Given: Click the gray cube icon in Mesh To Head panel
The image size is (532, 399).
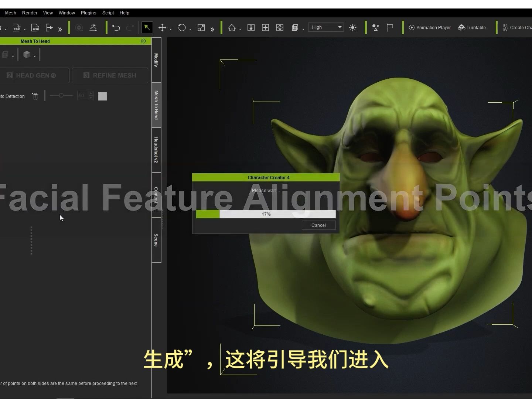Looking at the screenshot, I should coord(27,55).
